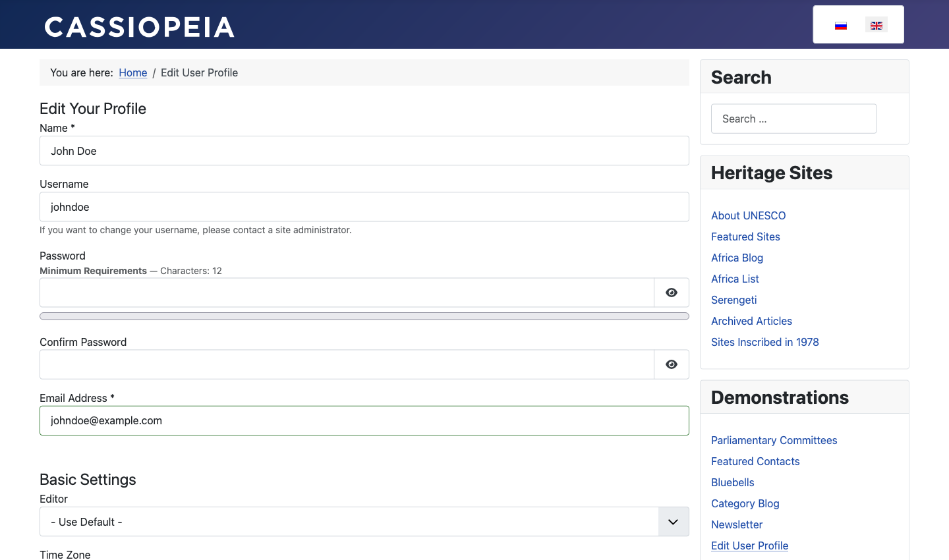Open Edit User Profile sidebar link
Image resolution: width=949 pixels, height=560 pixels.
tap(750, 546)
